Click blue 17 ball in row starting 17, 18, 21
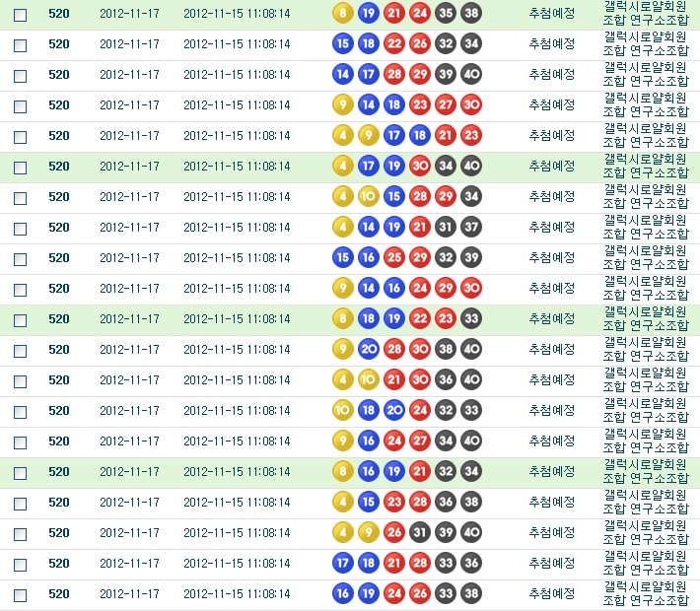 click(x=343, y=563)
